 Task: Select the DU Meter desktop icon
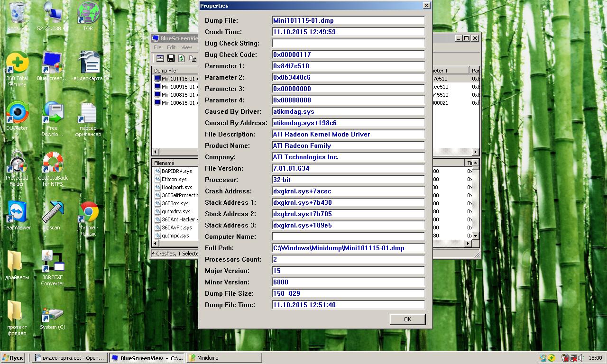tap(17, 114)
